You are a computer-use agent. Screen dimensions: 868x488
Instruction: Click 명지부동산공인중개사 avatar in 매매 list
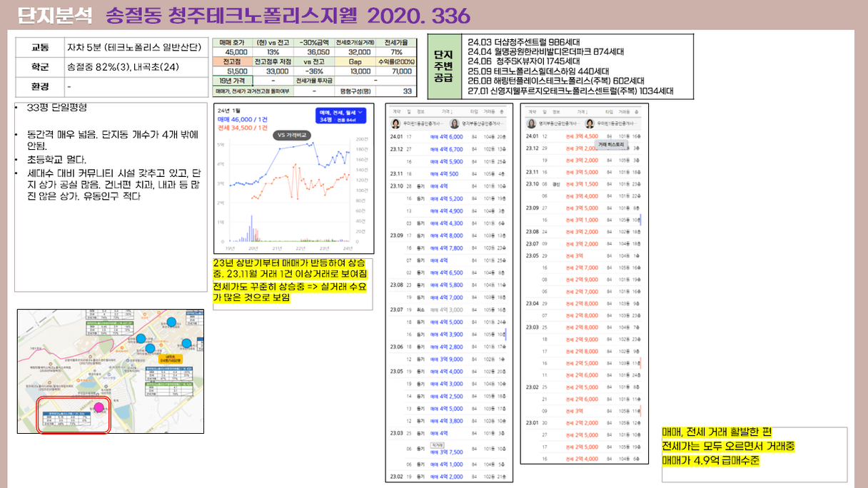tap(455, 123)
